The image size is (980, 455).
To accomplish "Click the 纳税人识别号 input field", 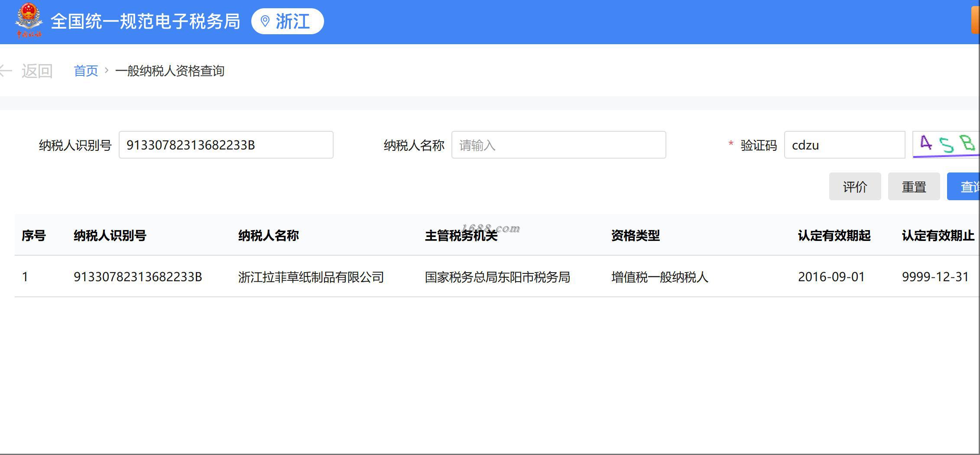I will click(x=226, y=145).
